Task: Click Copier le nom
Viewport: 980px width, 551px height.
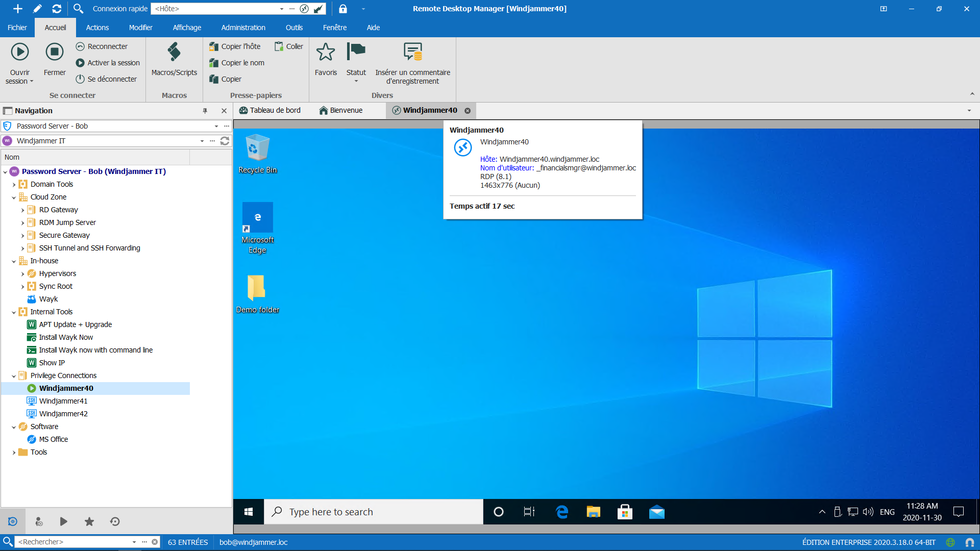Action: [x=237, y=63]
